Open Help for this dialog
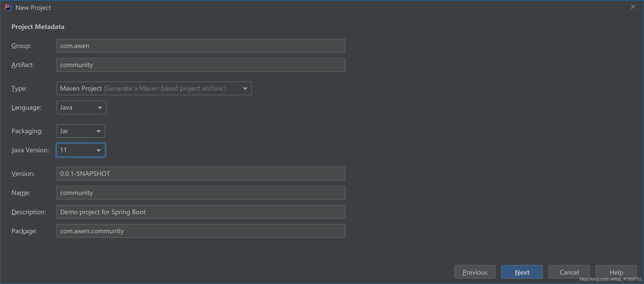Screen dimensions: 644x284 pyautogui.click(x=616, y=272)
